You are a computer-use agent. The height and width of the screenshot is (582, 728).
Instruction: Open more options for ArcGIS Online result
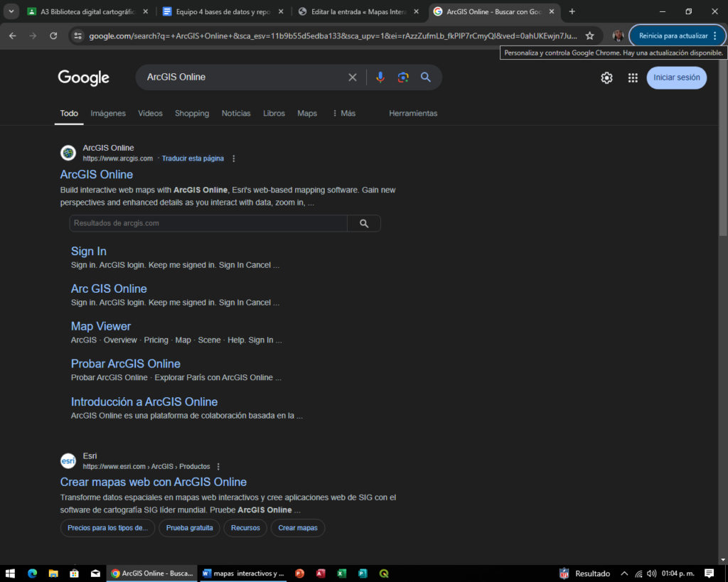point(234,158)
